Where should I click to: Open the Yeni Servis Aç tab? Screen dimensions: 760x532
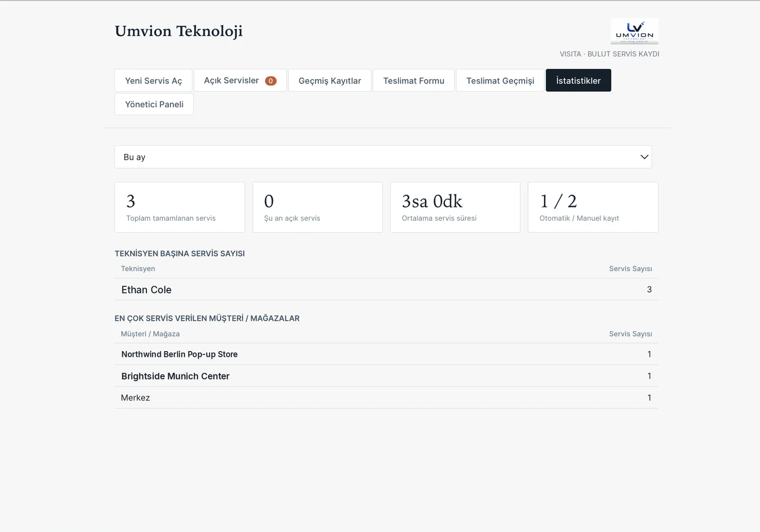(x=153, y=81)
